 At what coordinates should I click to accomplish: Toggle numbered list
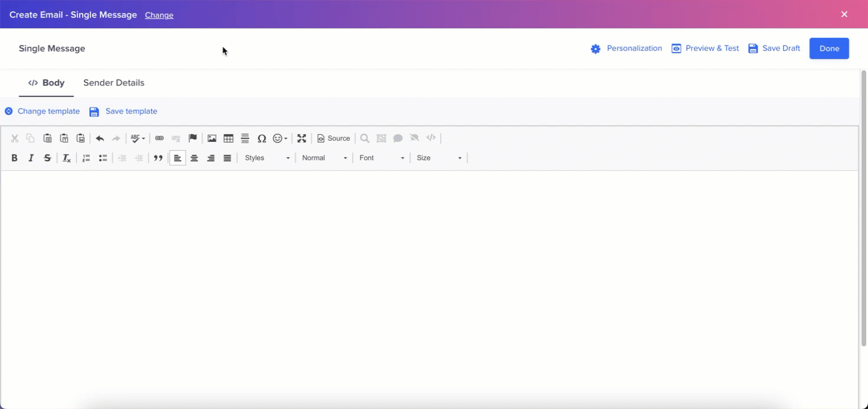(x=86, y=158)
